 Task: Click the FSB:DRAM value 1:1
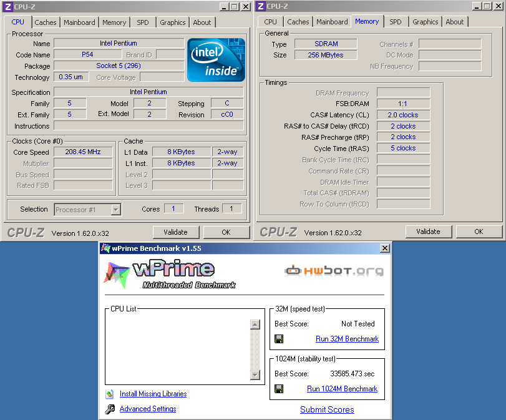click(x=403, y=104)
